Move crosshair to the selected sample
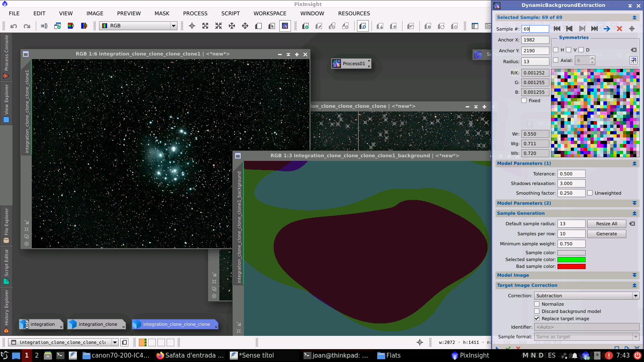Viewport: 644px width, 362px height. coord(632,29)
